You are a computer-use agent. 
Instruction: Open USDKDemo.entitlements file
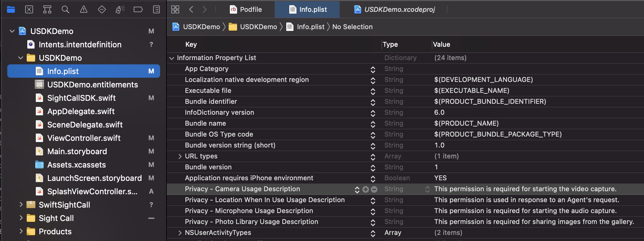[x=92, y=85]
